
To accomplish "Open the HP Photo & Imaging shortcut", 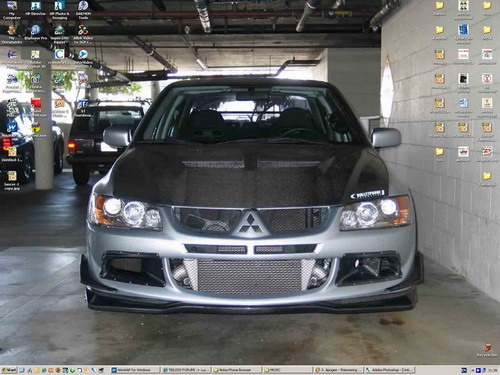I will click(x=59, y=9).
